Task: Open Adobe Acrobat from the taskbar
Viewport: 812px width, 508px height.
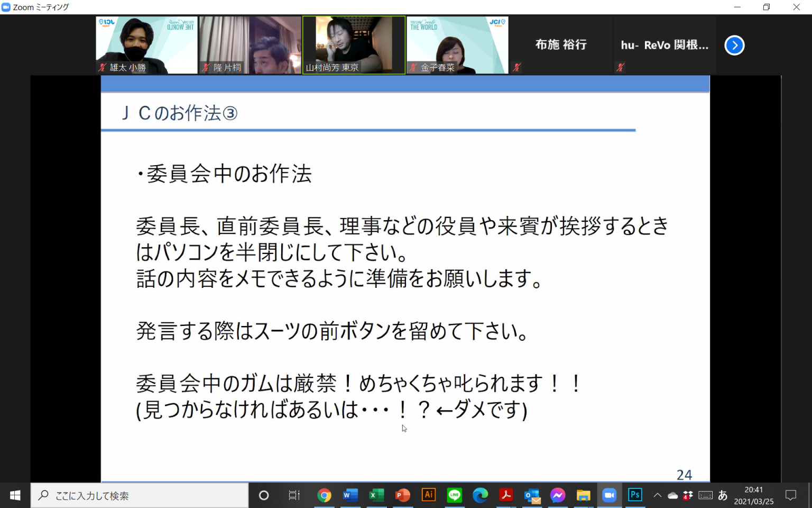Action: [x=506, y=495]
